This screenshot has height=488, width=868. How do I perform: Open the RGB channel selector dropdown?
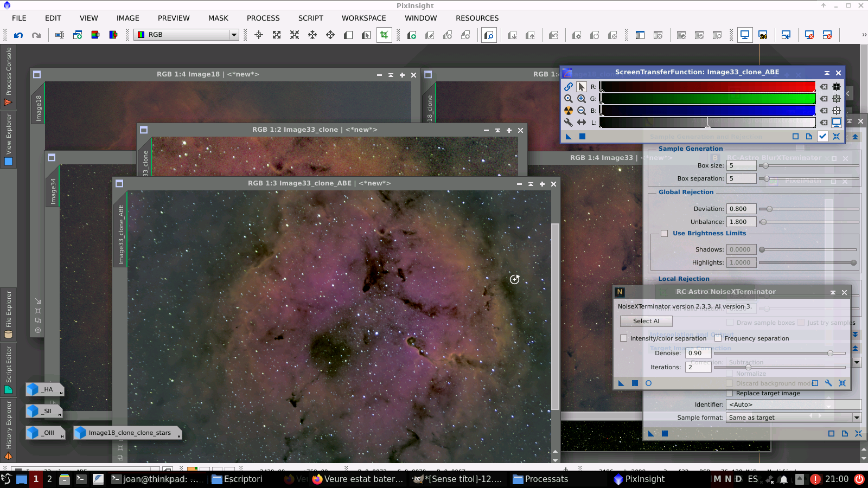tap(233, 34)
